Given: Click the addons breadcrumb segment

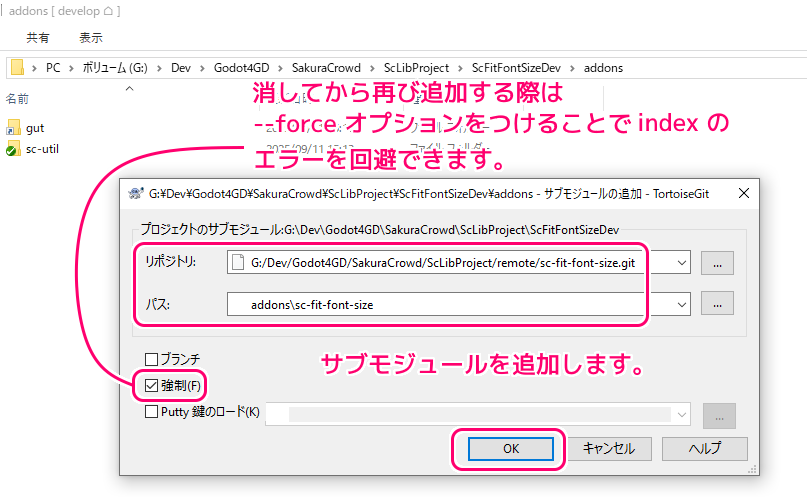Looking at the screenshot, I should tap(603, 68).
